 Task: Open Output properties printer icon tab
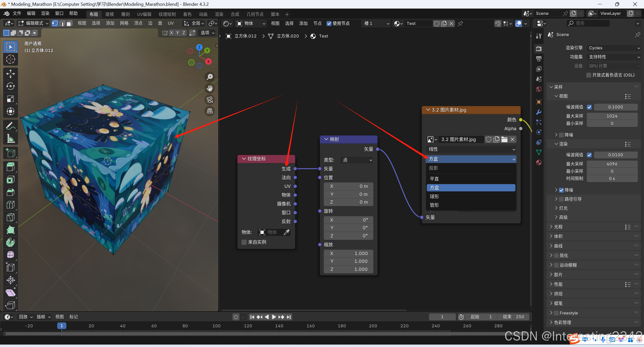[539, 59]
